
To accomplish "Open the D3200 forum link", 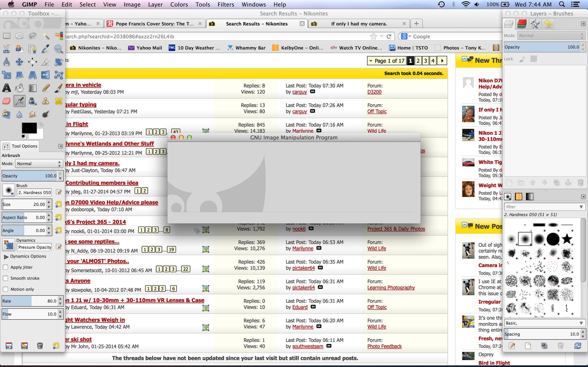I will (374, 92).
